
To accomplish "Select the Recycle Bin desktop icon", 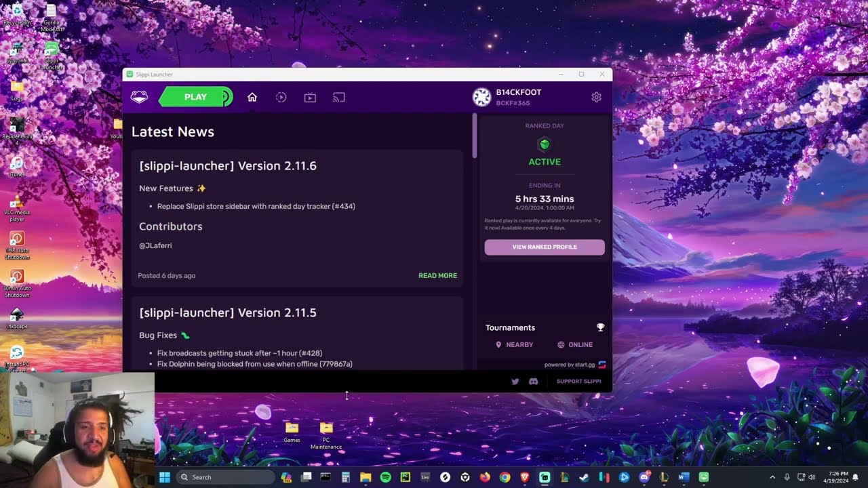I will [17, 14].
